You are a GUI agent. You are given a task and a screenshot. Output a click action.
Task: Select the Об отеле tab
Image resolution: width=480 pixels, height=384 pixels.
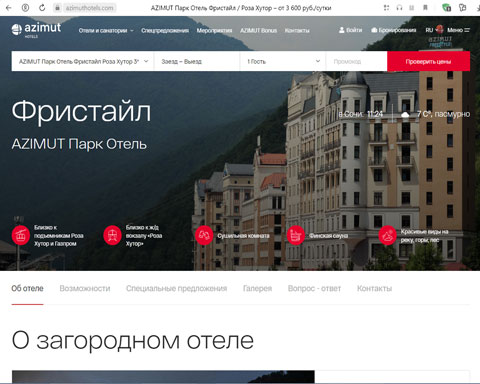[27, 288]
